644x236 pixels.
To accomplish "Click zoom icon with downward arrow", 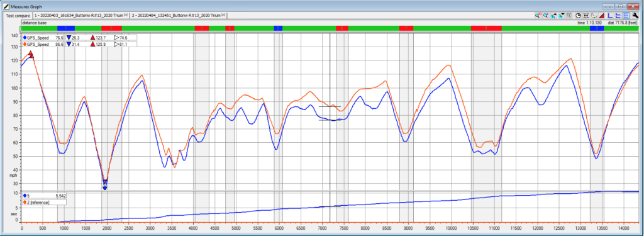I will click(x=562, y=15).
